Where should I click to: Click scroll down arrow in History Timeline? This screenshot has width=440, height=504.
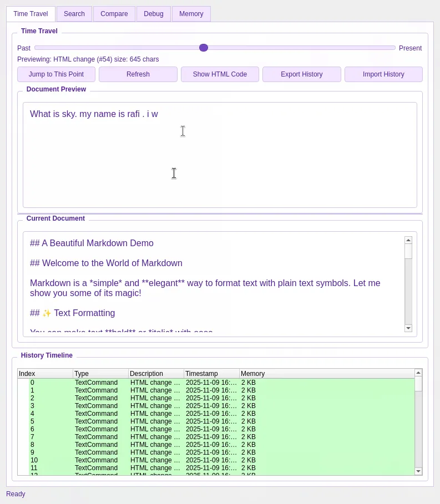(418, 471)
